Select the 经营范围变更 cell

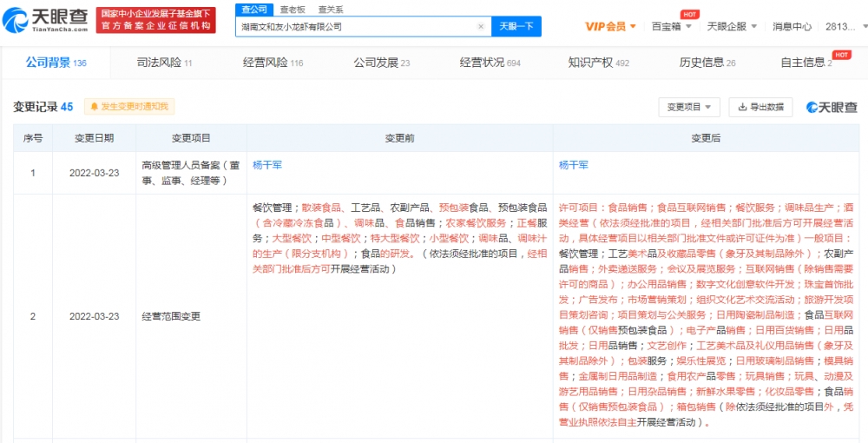click(191, 316)
